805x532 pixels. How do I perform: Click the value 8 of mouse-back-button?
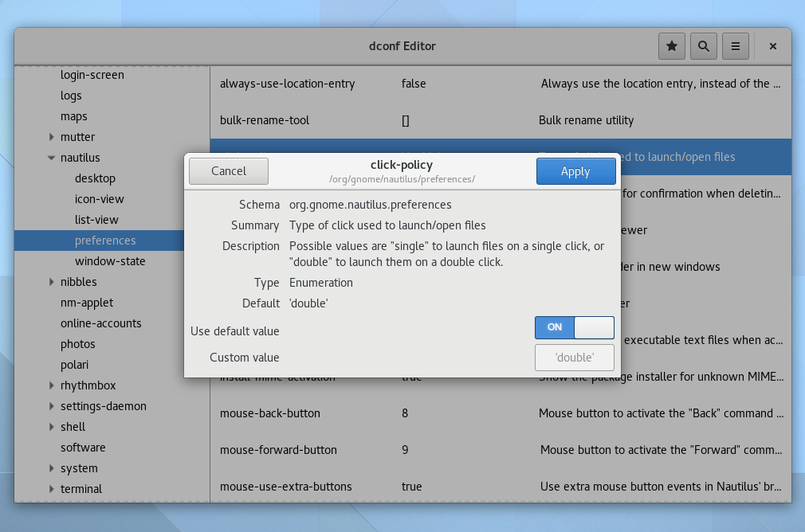pos(405,413)
